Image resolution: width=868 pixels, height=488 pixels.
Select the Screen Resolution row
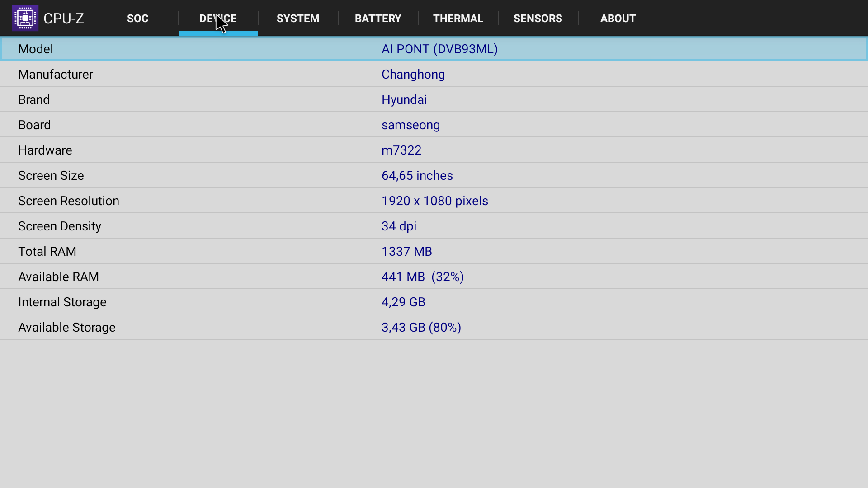[x=434, y=201]
